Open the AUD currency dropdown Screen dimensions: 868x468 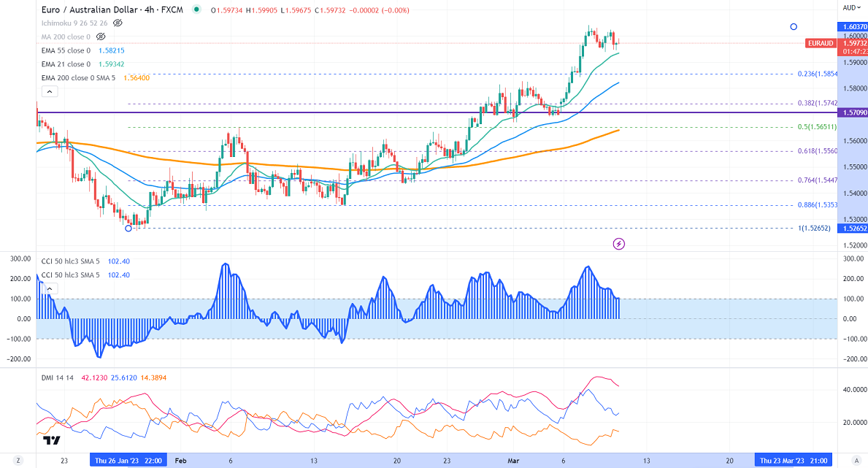(x=850, y=8)
